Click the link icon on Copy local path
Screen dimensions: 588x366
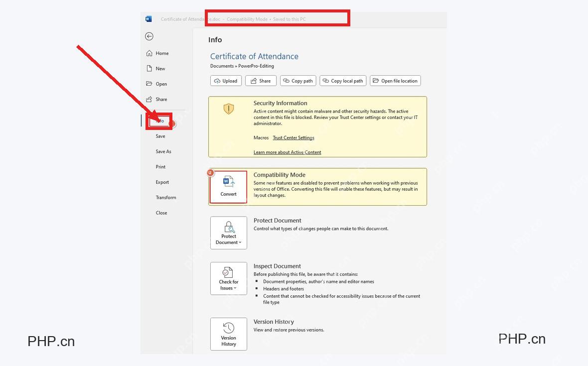coord(326,81)
